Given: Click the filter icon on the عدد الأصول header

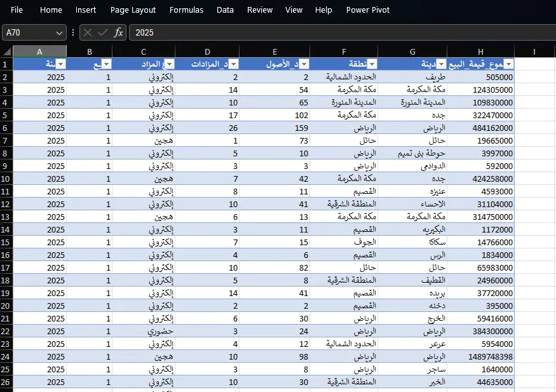Looking at the screenshot, I should click(x=304, y=64).
